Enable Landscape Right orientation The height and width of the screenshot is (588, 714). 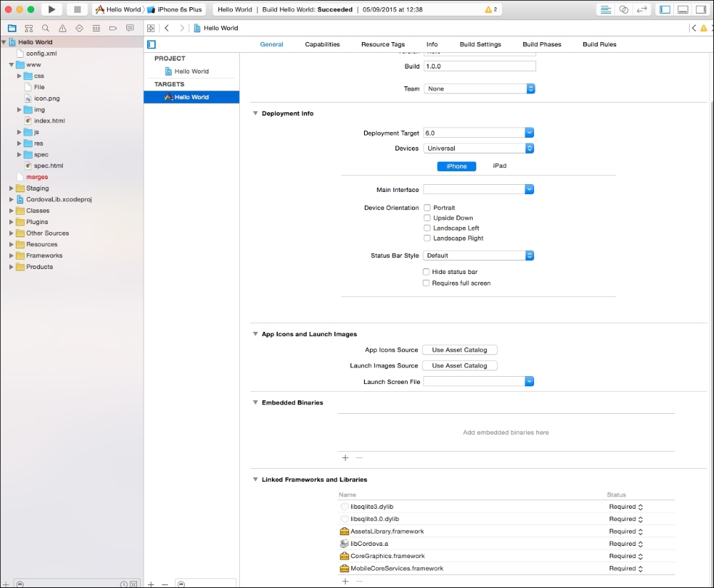(427, 238)
